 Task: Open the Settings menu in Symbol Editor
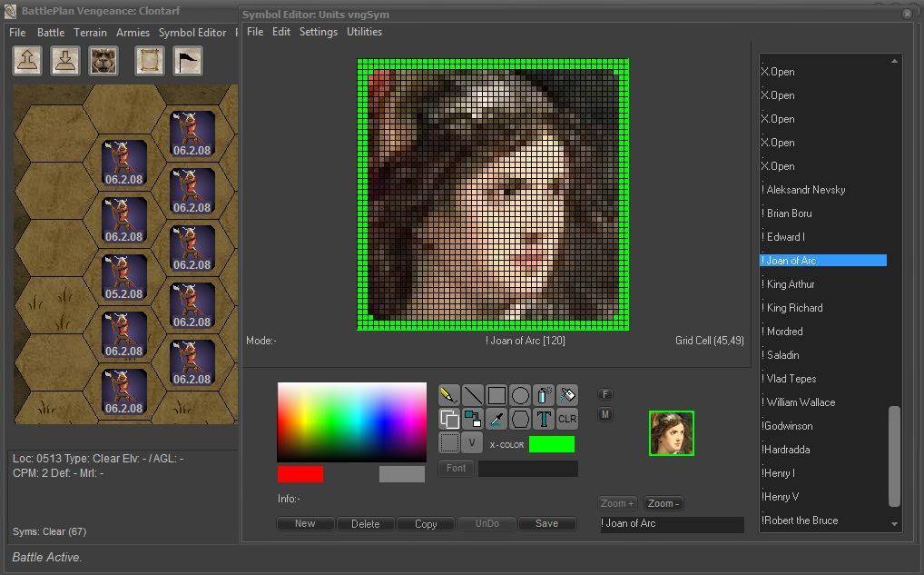tap(318, 32)
